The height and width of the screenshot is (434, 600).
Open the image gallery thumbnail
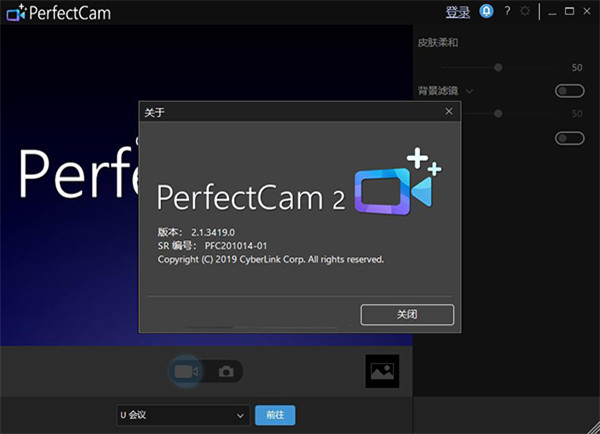(x=382, y=371)
